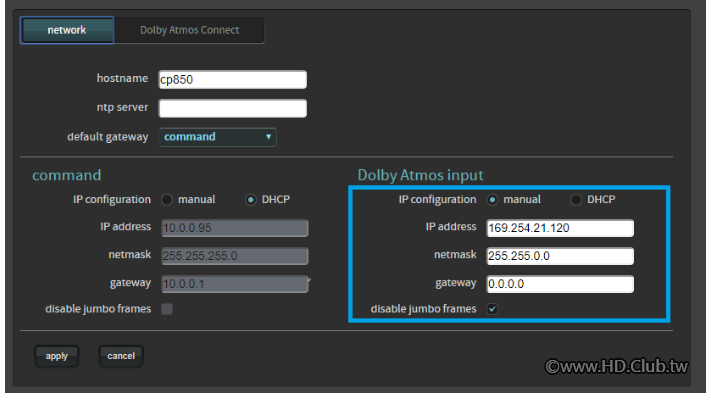
Task: Click the command gateway field showing 10.0.0.1
Action: (232, 285)
